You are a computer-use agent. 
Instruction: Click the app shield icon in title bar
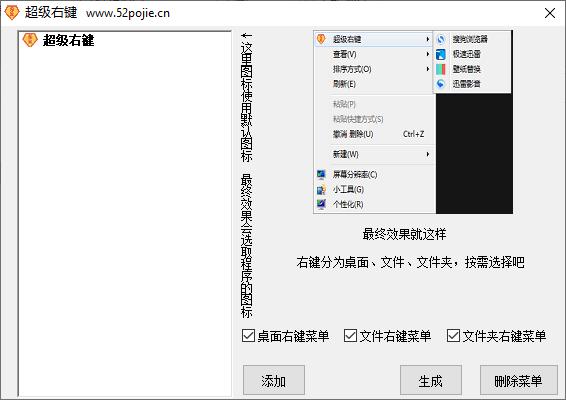[x=12, y=13]
